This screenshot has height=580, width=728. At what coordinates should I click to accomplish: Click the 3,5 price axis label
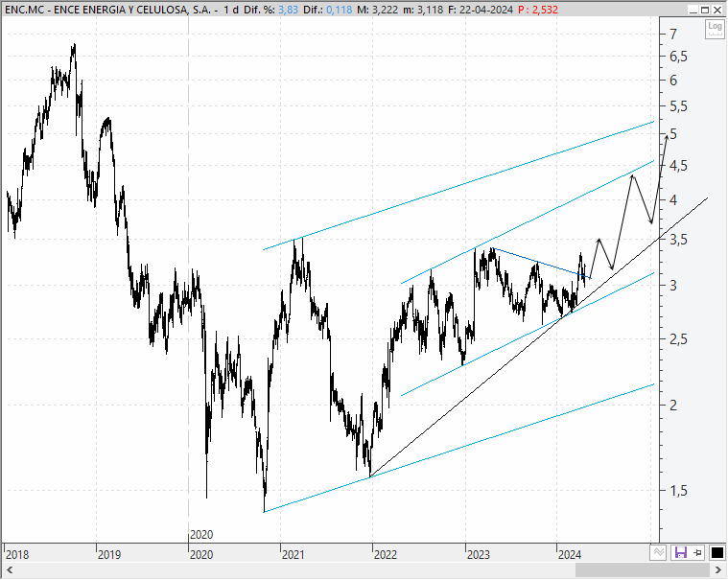tap(678, 240)
